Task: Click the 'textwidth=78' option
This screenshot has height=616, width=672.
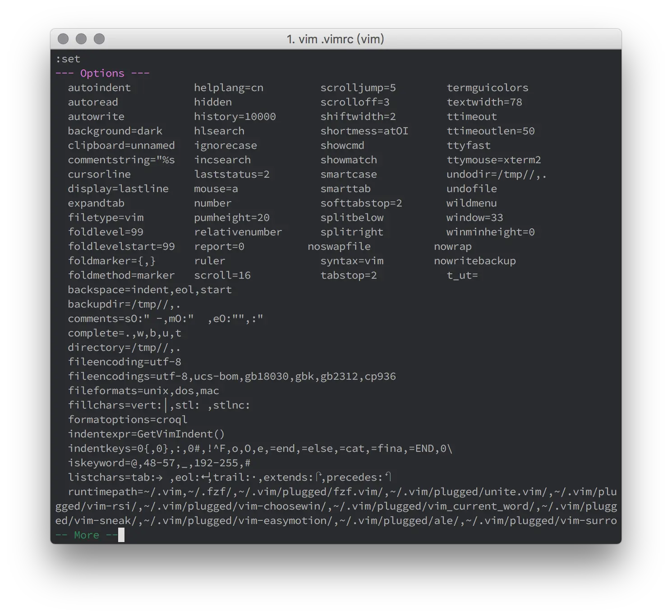Action: click(484, 102)
